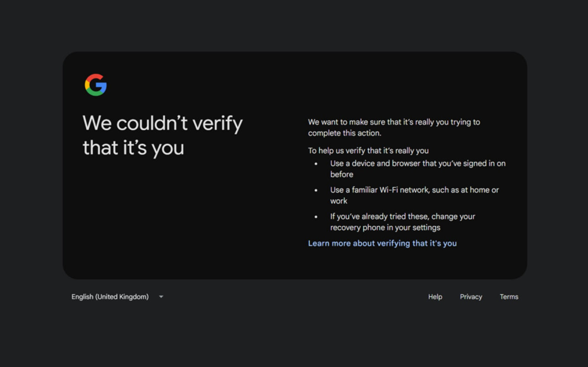The image size is (588, 367).
Task: Click the language dropdown arrow icon
Action: coord(161,297)
